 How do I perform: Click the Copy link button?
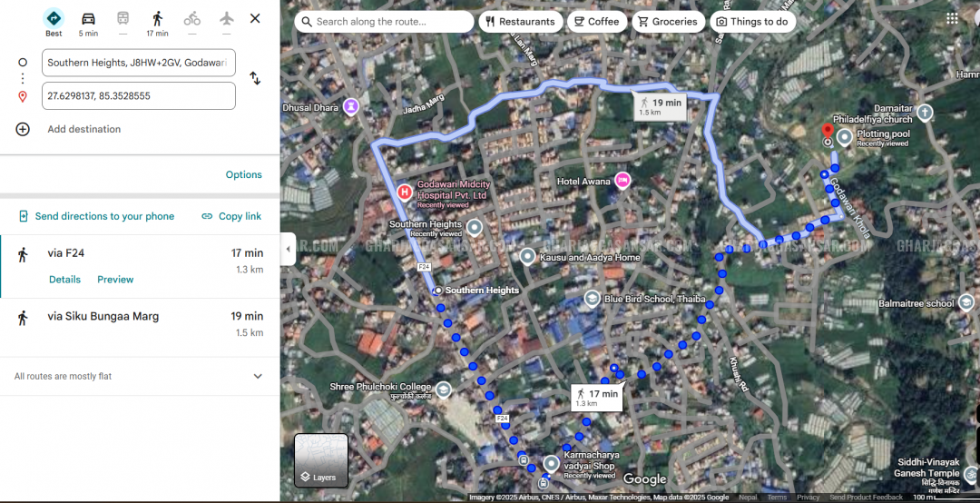coord(231,216)
